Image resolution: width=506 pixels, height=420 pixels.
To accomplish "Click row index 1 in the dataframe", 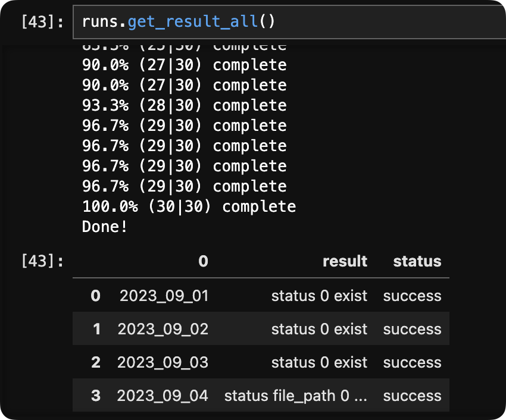I will 96,329.
